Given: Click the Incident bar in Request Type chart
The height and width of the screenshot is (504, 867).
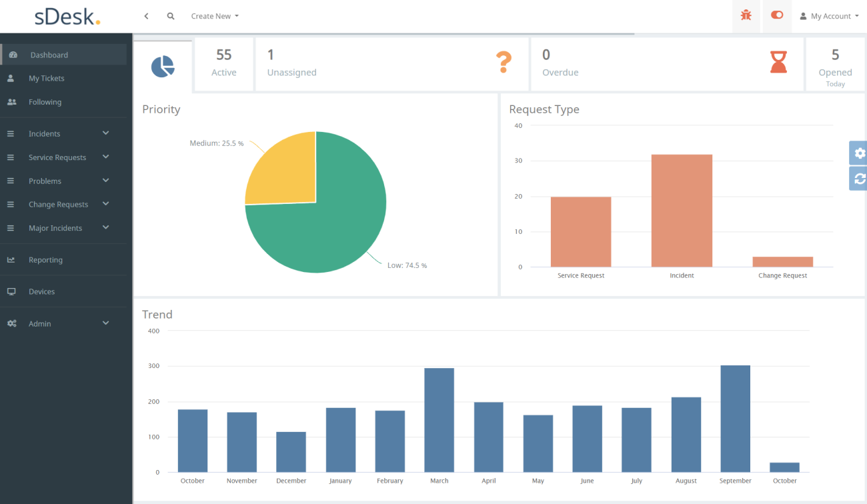Looking at the screenshot, I should point(682,210).
